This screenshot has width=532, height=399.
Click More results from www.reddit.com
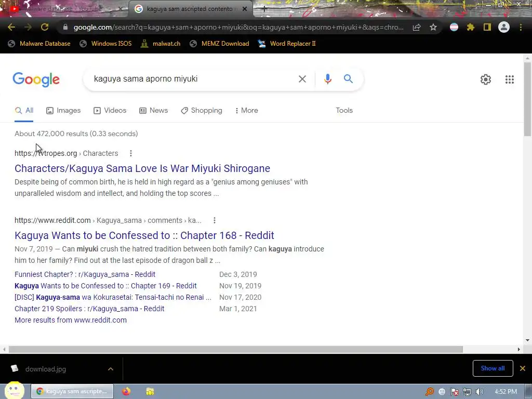point(71,320)
